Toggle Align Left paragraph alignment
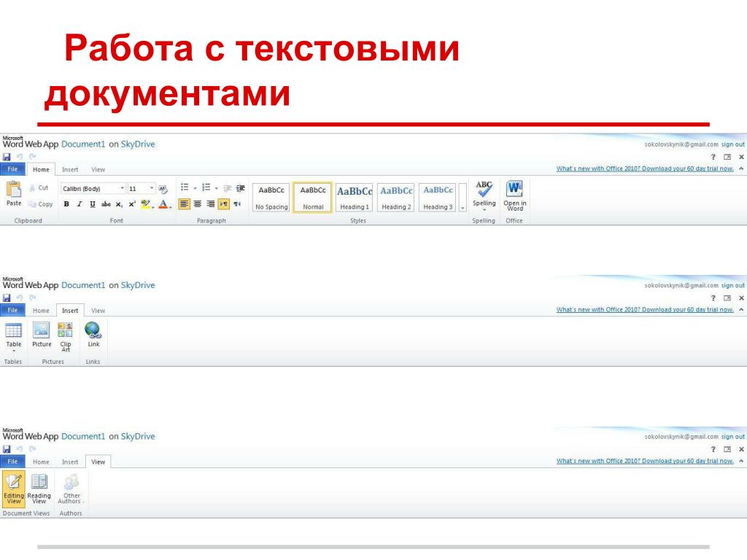 coord(184,204)
